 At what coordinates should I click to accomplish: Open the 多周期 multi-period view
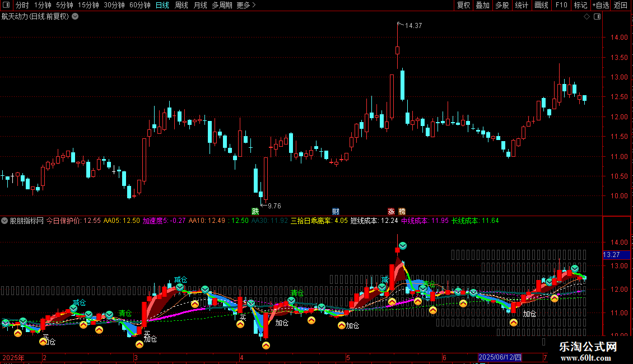[222, 5]
